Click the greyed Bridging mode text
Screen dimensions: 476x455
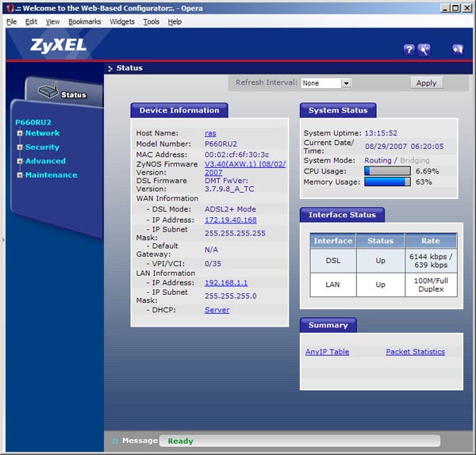415,160
